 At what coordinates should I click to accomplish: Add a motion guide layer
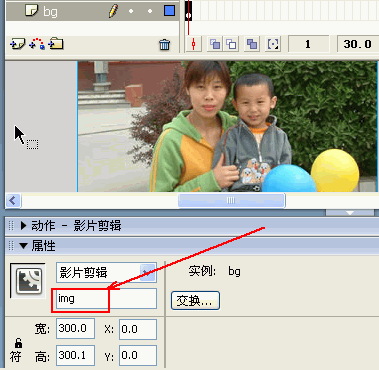[37, 44]
